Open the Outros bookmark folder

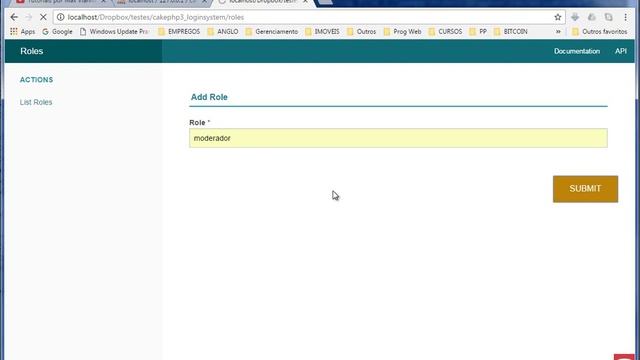point(362,31)
